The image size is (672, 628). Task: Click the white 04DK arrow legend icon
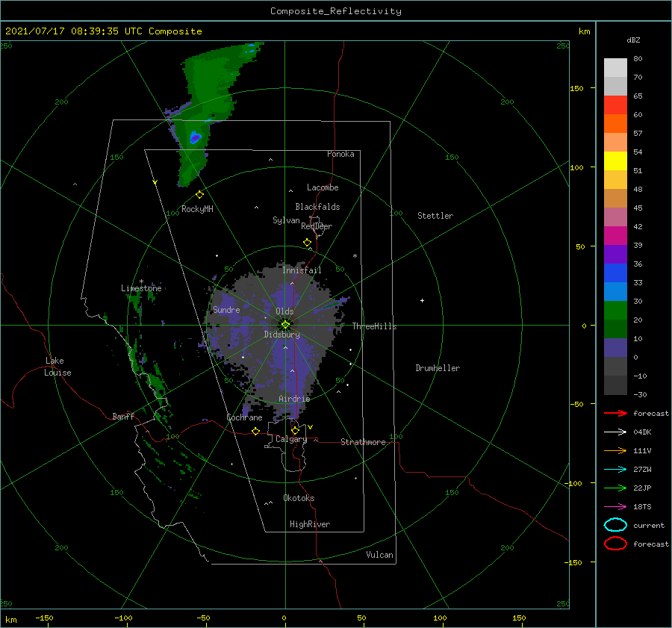coord(615,432)
